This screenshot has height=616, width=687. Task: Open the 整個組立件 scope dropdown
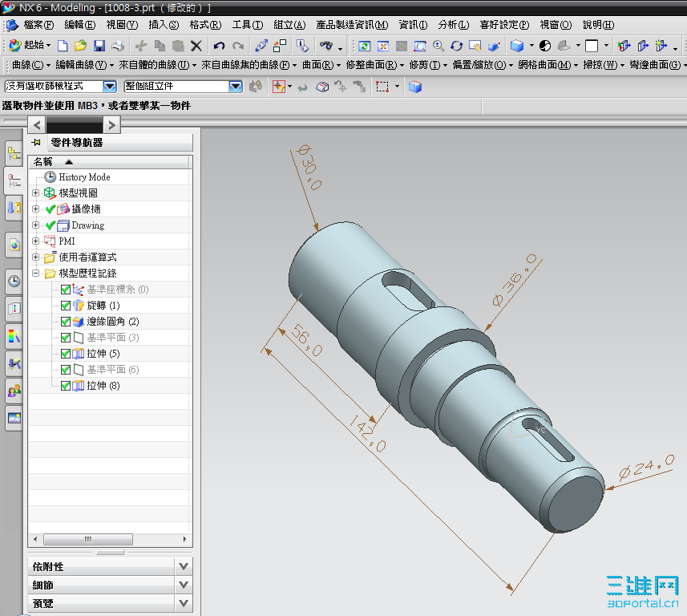point(236,87)
